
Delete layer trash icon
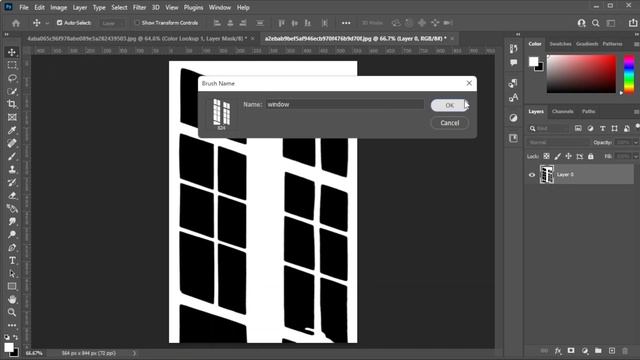[625, 351]
